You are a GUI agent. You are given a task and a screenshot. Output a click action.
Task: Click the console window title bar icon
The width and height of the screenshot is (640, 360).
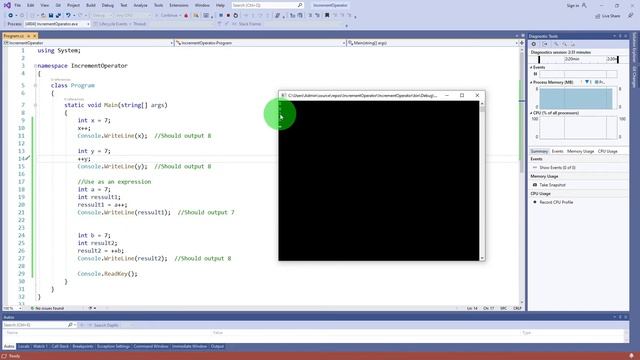pos(284,96)
